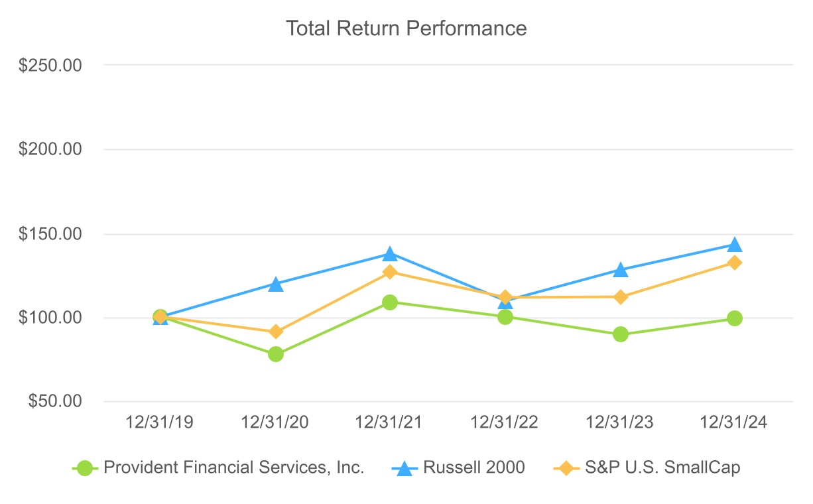Select the Russell 2000 triangle at 12/31/20

coord(276,284)
